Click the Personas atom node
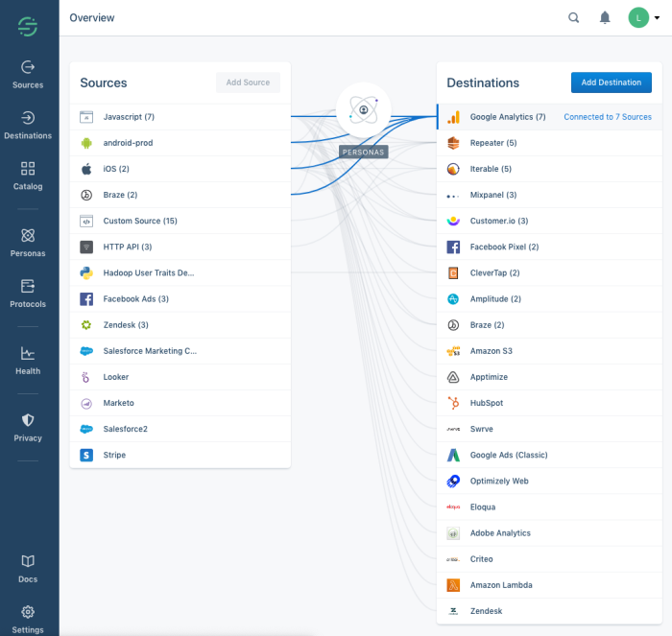Screen dimensions: 672x636 364,110
